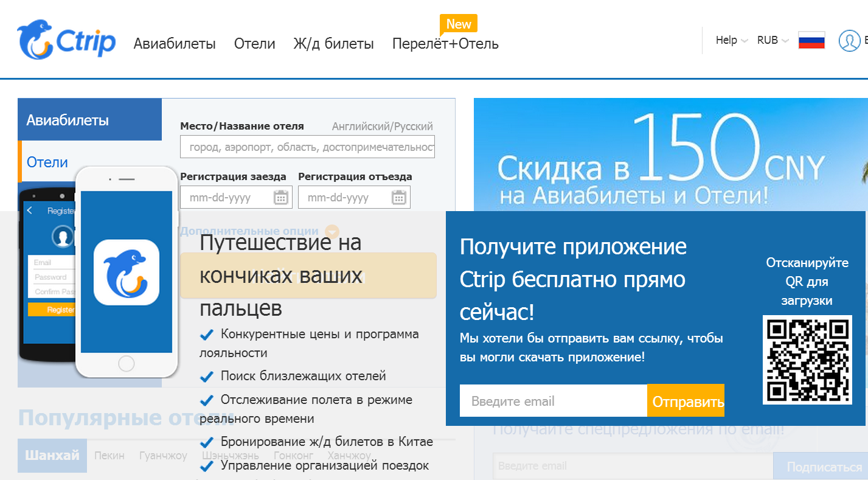Open the check-out date calendar icon

coord(398,197)
